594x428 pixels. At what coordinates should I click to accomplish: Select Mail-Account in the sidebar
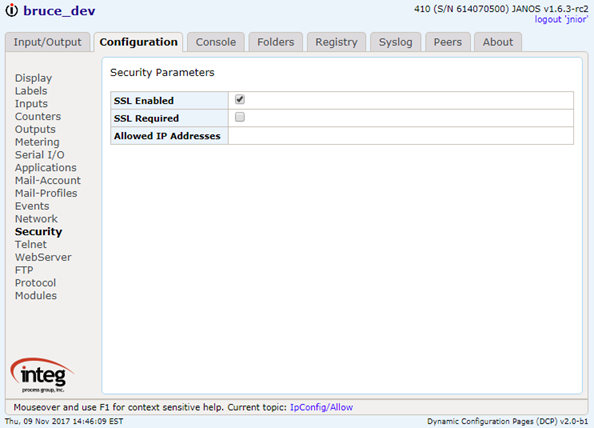(x=48, y=180)
